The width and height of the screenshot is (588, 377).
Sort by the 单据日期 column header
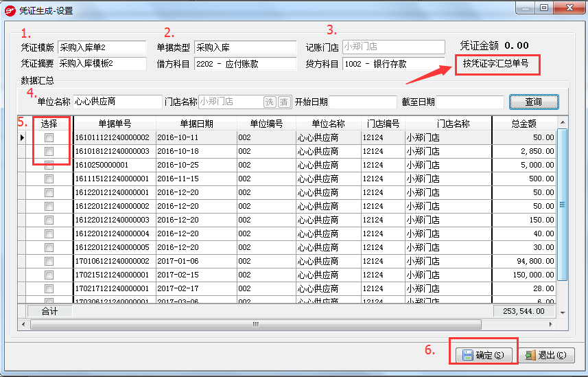(196, 124)
